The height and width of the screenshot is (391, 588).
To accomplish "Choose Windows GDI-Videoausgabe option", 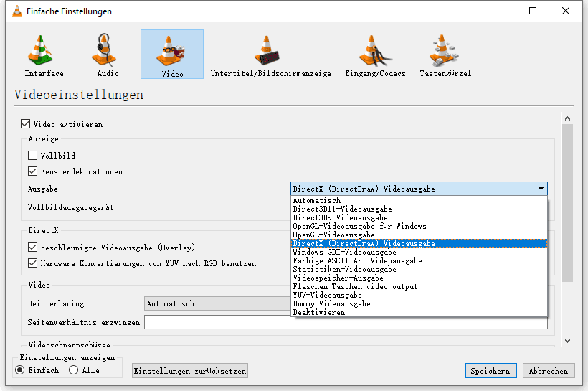I will [419, 252].
